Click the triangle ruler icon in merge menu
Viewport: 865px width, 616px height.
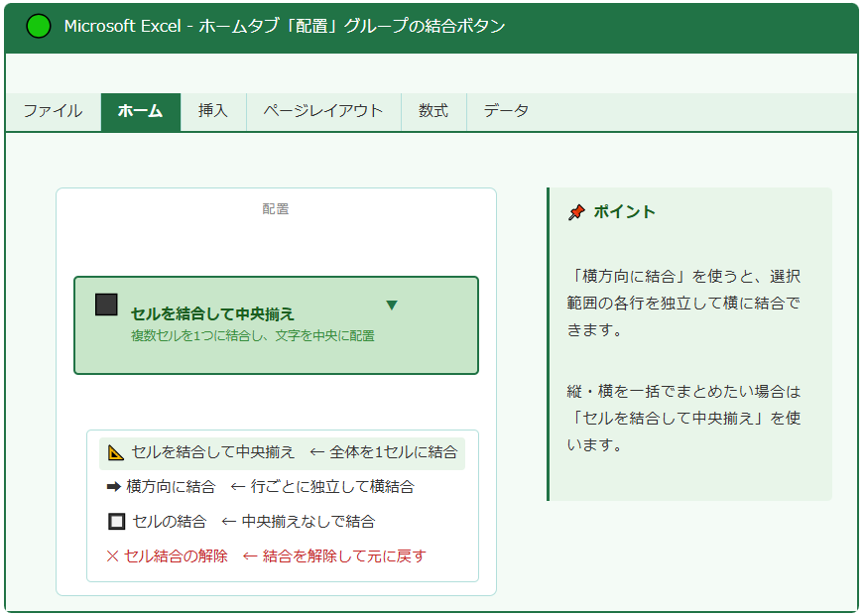[x=116, y=452]
